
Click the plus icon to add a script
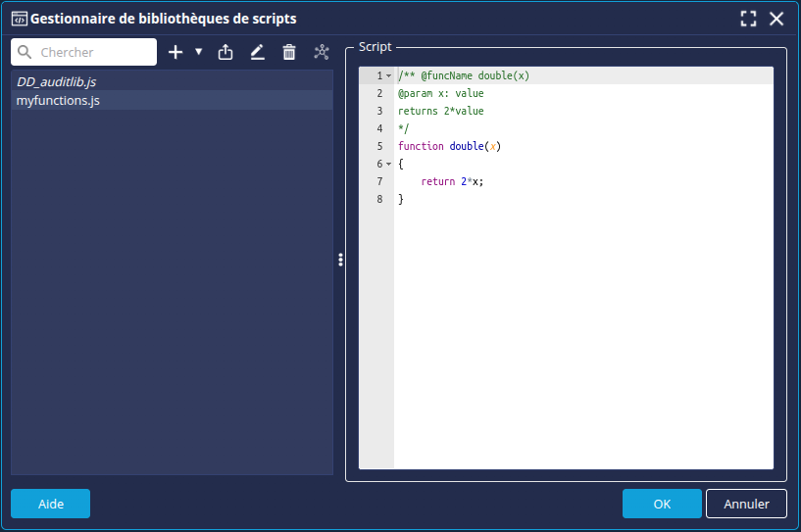pos(175,52)
